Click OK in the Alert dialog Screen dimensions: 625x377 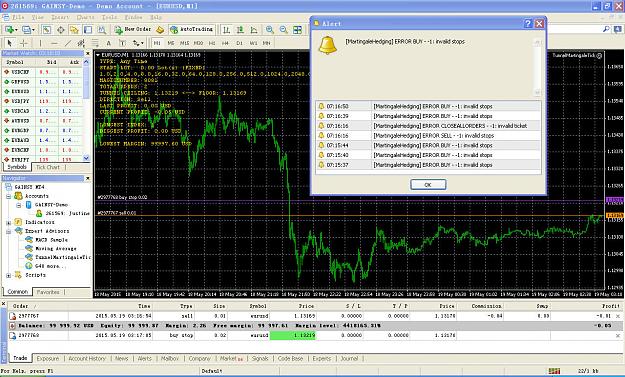click(428, 185)
